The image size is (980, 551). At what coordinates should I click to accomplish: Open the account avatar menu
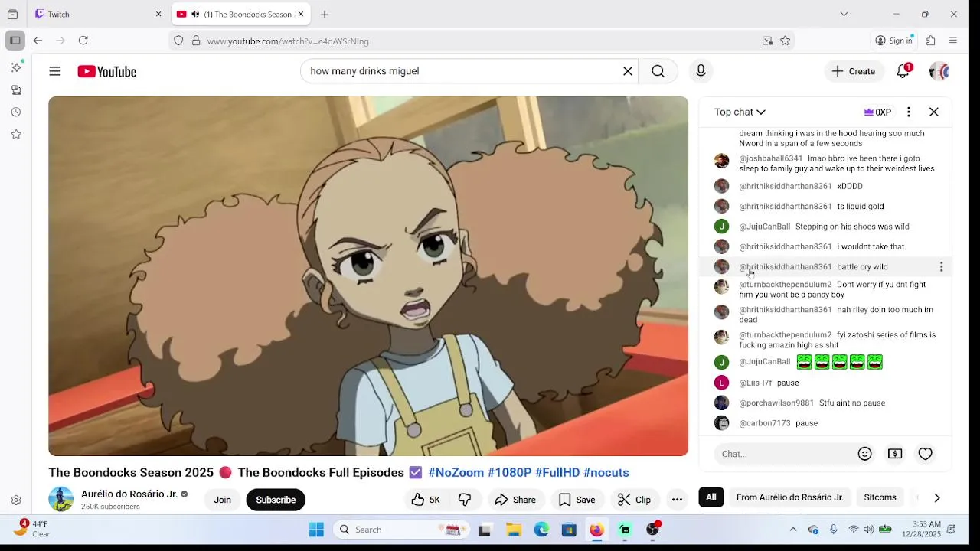pyautogui.click(x=939, y=71)
